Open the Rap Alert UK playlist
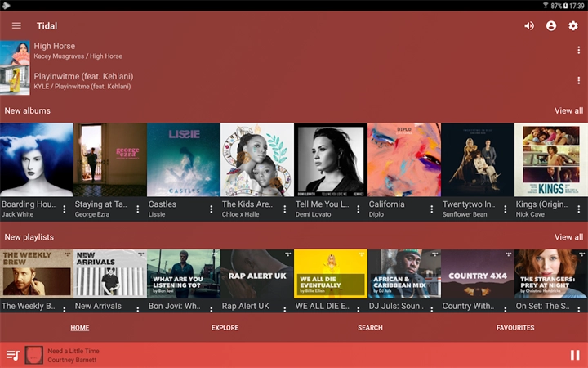 tap(257, 274)
